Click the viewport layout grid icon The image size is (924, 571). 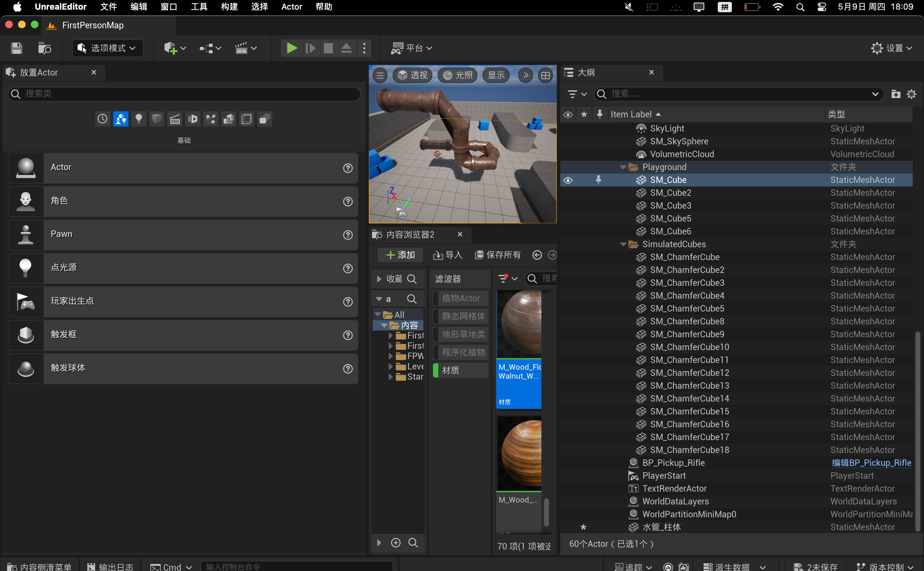545,76
